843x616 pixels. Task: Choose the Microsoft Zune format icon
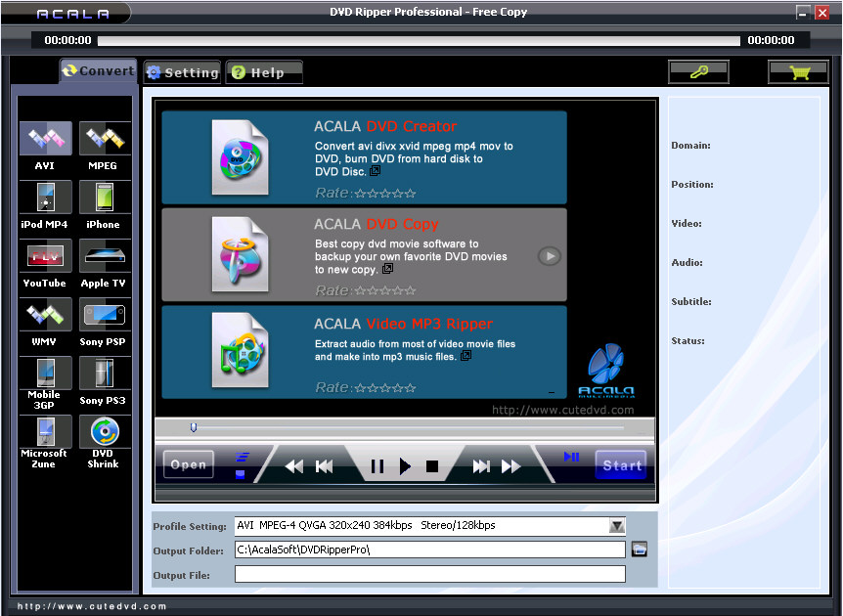pos(46,431)
